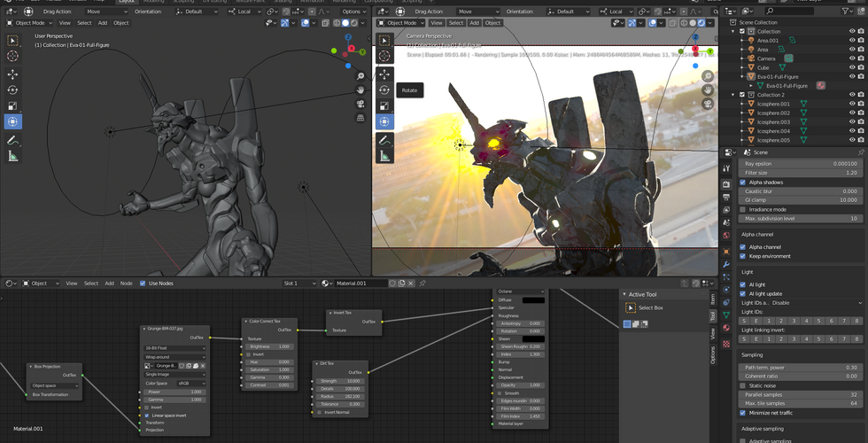The width and height of the screenshot is (868, 443).
Task: Click S button in Light linking invert row
Action: pos(745,338)
